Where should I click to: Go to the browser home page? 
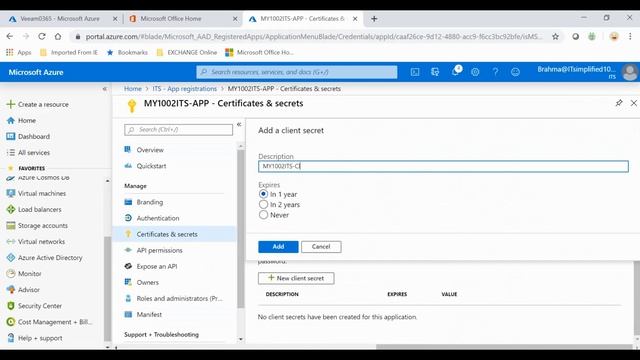(58, 36)
